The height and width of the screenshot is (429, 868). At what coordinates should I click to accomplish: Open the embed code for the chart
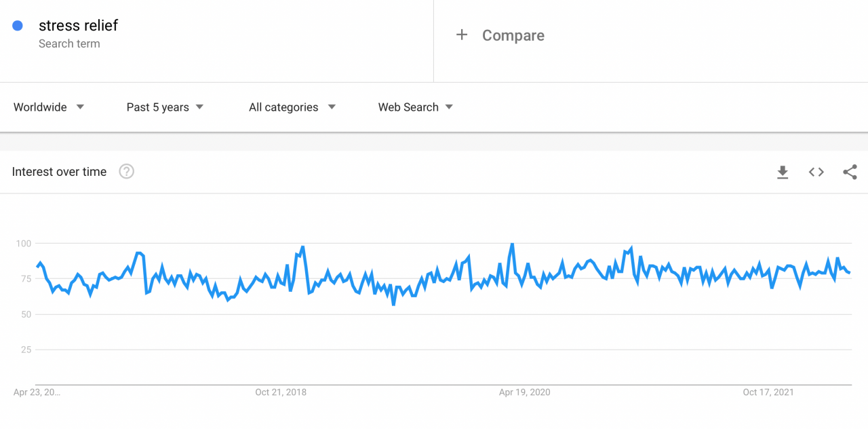816,172
